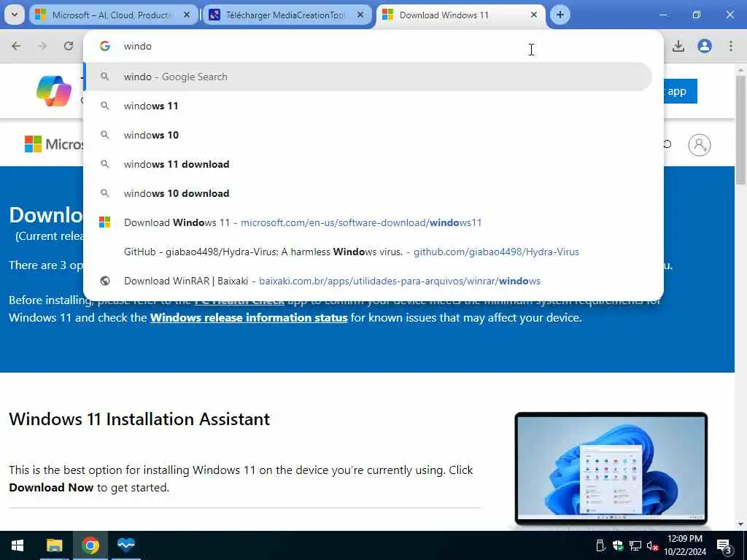This screenshot has height=560, width=747.
Task: Open the heart-monitor app in taskbar
Action: coord(126,545)
